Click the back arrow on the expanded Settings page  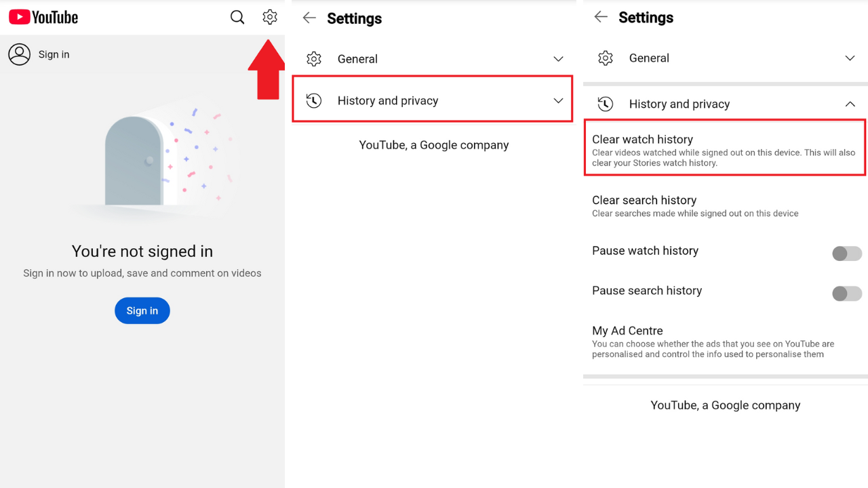point(600,18)
